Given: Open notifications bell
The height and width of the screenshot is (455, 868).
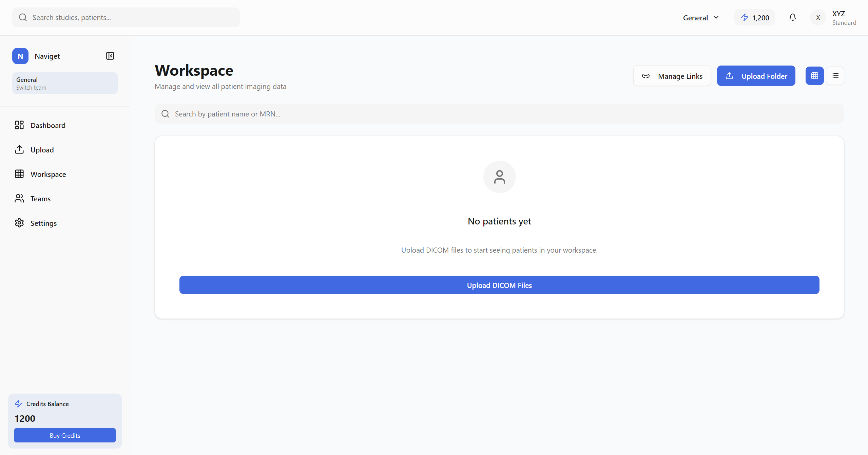Looking at the screenshot, I should pos(792,18).
